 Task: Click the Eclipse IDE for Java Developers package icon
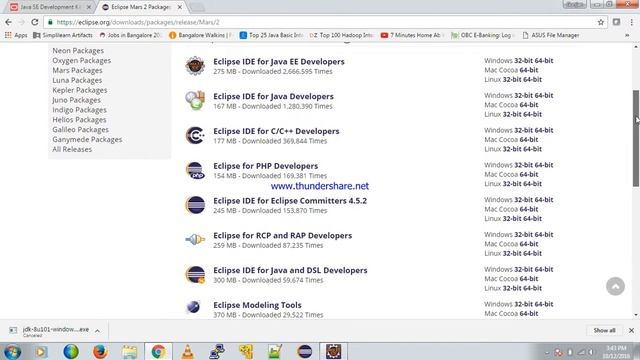pyautogui.click(x=195, y=100)
